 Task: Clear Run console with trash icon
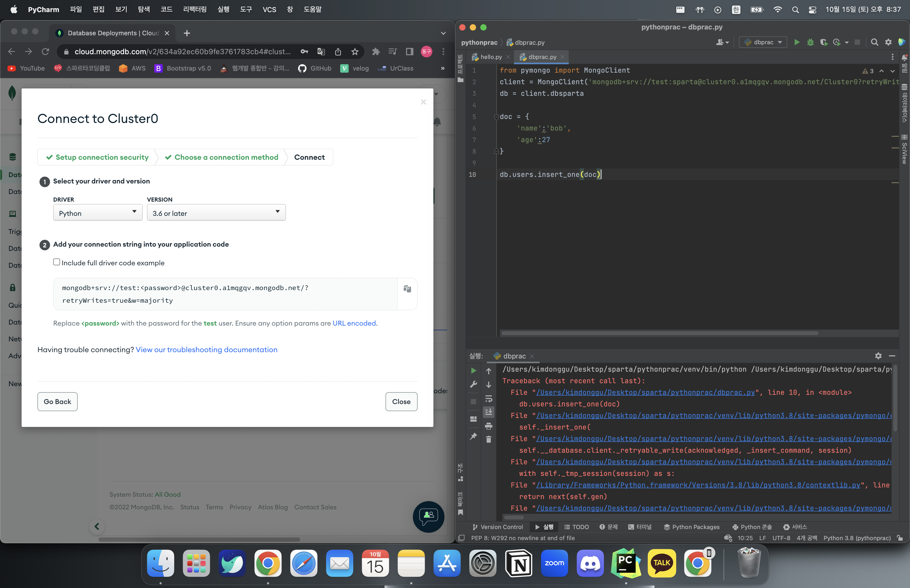tap(489, 440)
